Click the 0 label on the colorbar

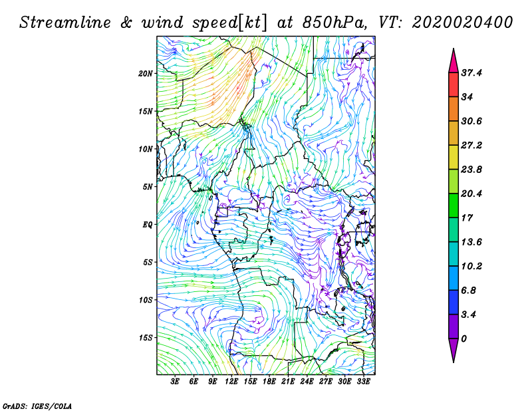[x=464, y=339]
